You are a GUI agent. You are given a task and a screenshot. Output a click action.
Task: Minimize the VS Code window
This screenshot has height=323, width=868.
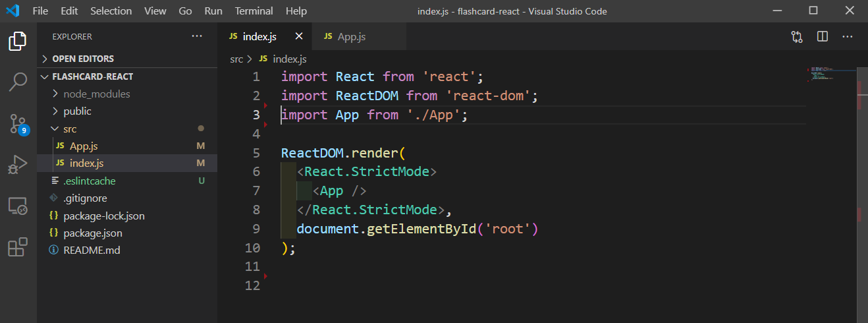[x=776, y=11]
